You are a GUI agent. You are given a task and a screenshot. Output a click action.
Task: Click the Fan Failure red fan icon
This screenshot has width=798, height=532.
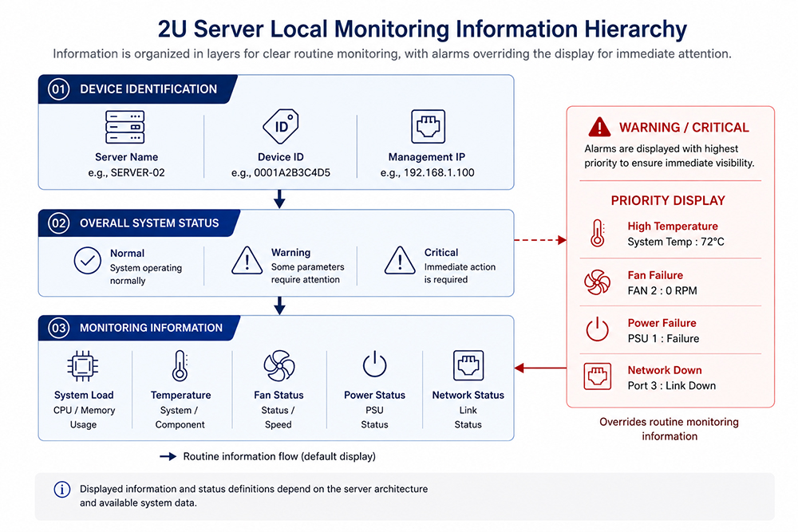click(x=597, y=282)
